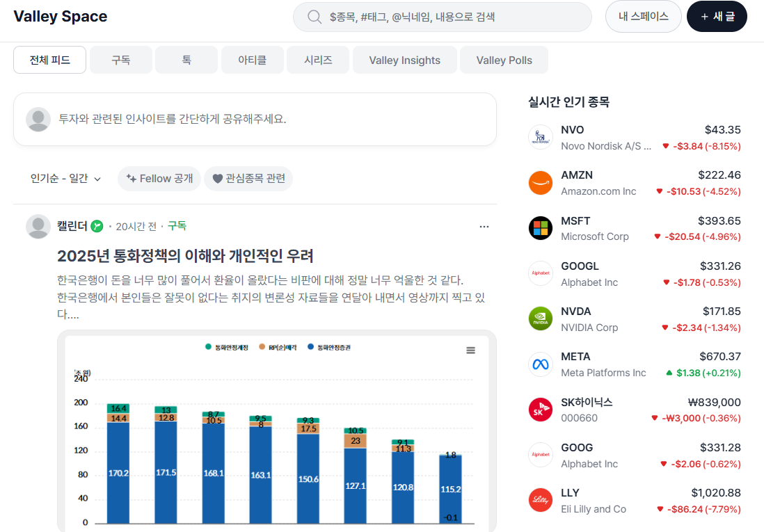Click the SK하이닉스 red logo icon

point(540,410)
